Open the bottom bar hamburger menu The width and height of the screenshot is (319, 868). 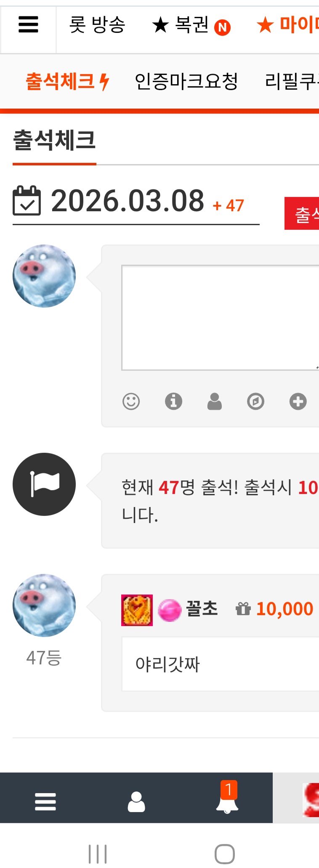click(x=45, y=802)
